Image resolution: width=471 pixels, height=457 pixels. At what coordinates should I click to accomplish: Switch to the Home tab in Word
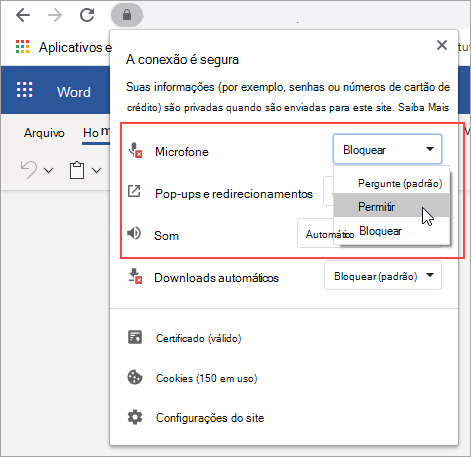pyautogui.click(x=96, y=133)
